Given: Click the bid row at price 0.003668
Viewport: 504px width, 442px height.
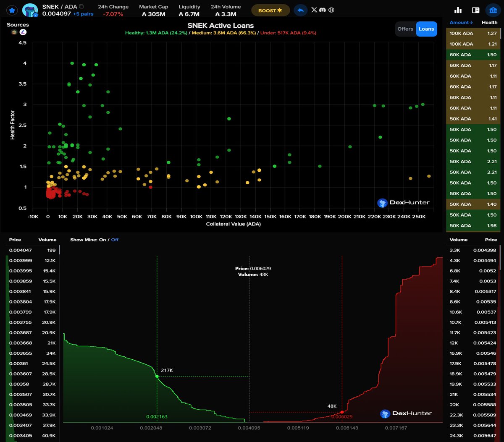Looking at the screenshot, I should [x=32, y=343].
